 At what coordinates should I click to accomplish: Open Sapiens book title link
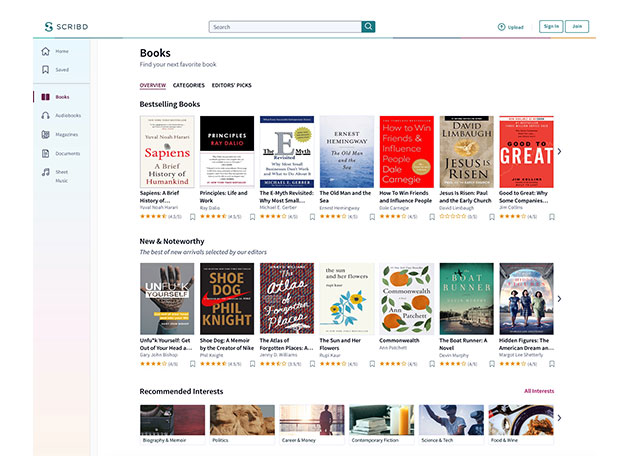(x=159, y=197)
